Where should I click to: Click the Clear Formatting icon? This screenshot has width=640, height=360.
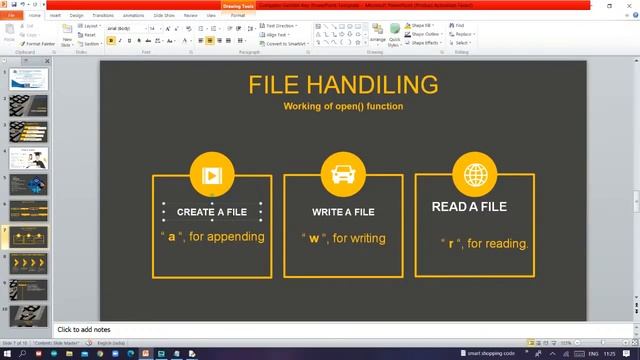(x=189, y=29)
